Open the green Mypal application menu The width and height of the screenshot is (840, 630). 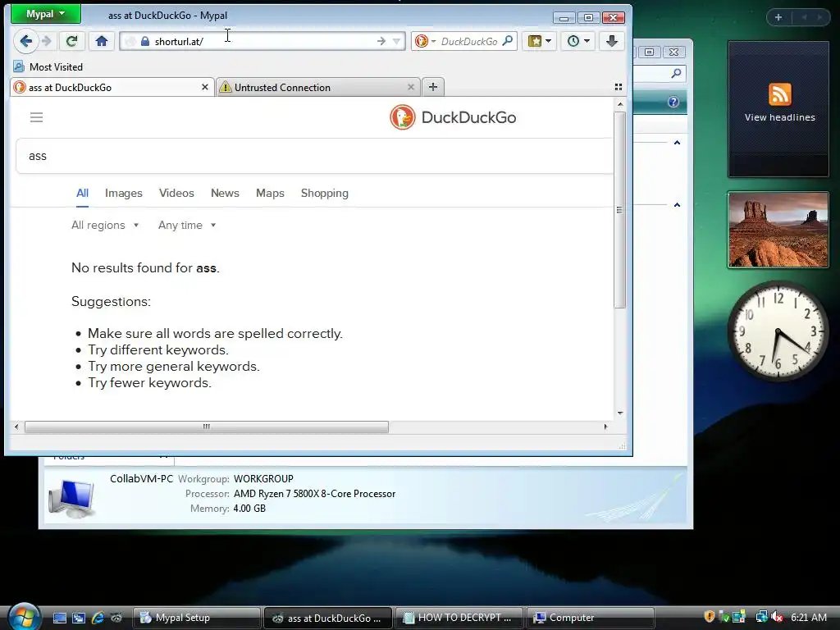[x=46, y=14]
